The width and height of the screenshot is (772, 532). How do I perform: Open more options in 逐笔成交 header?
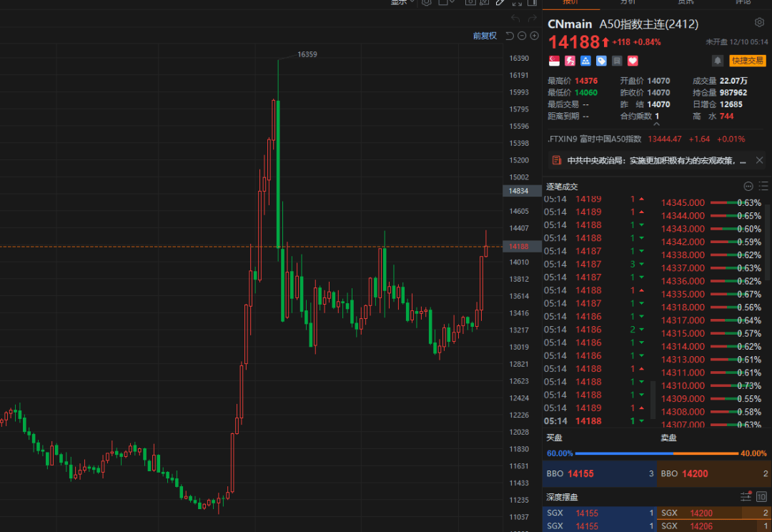pyautogui.click(x=748, y=186)
